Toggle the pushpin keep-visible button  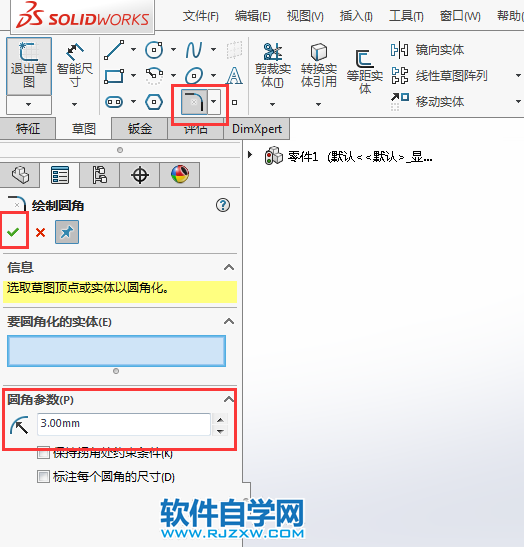(67, 232)
